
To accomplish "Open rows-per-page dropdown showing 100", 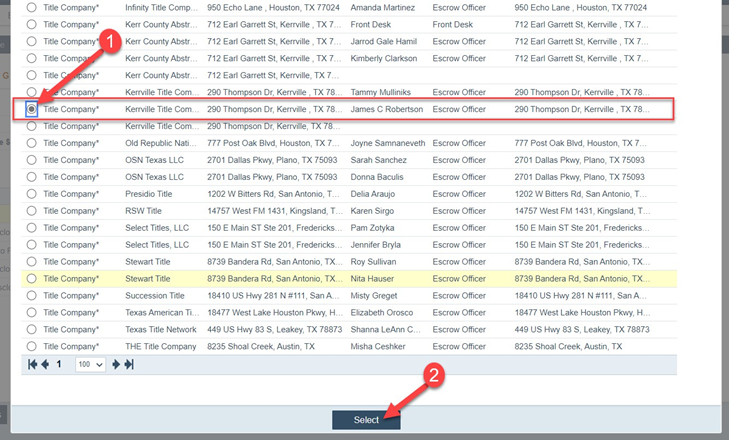I will pos(90,365).
